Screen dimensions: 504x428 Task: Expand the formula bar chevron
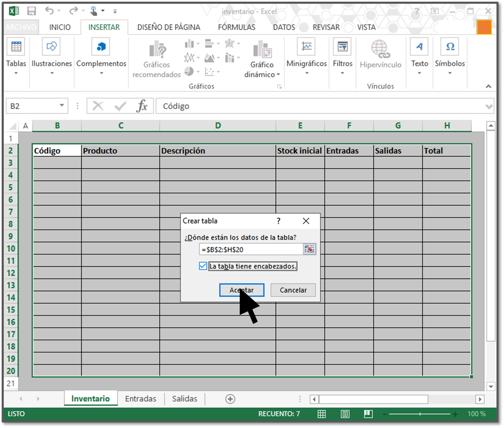pos(489,107)
